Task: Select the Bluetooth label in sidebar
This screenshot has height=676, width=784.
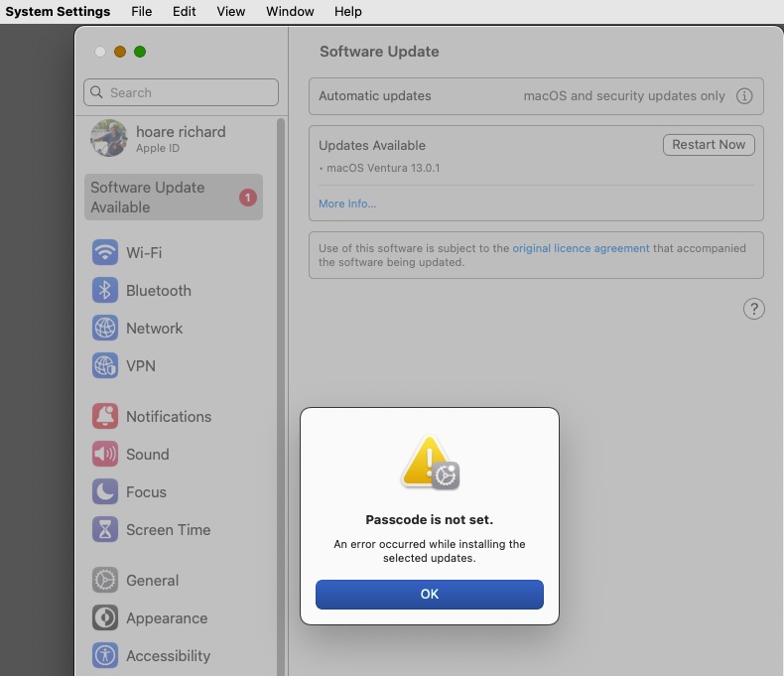Action: [159, 291]
